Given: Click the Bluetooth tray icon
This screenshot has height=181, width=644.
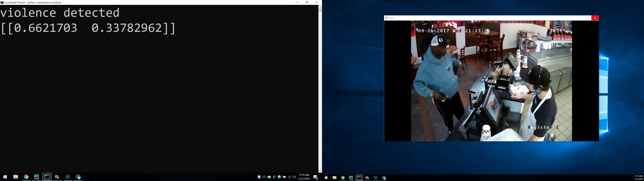Looking at the screenshot, I should [x=274, y=177].
